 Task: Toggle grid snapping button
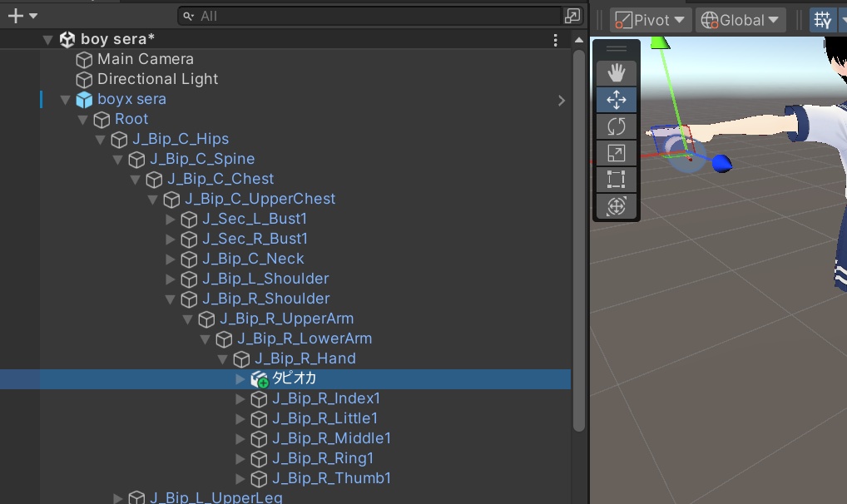point(823,20)
